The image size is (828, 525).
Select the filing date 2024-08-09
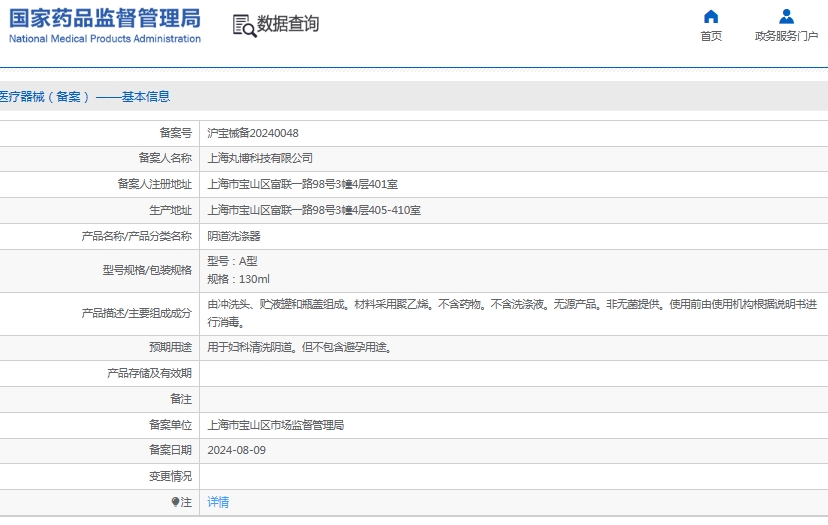pyautogui.click(x=237, y=451)
